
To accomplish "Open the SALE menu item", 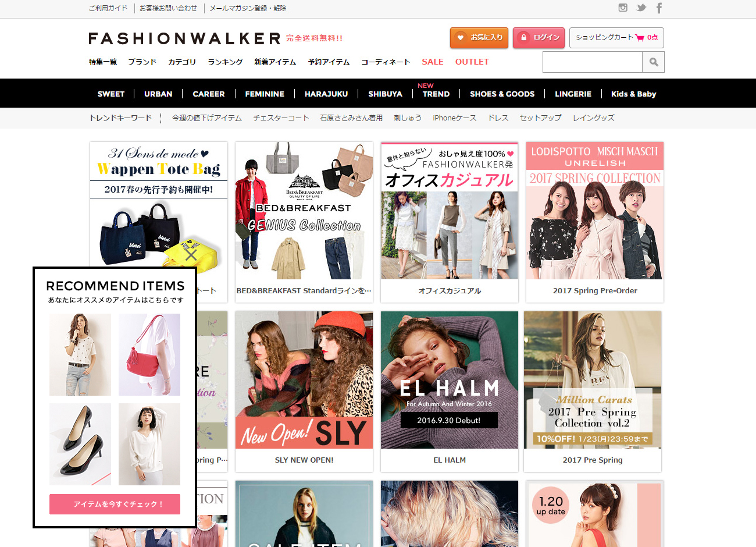I will (433, 62).
